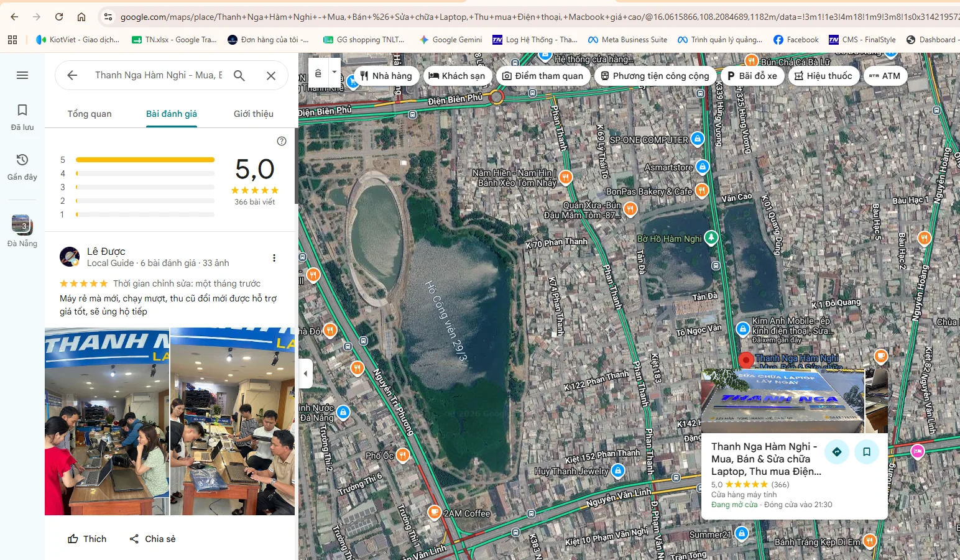The height and width of the screenshot is (560, 960).
Task: Click the SP-ONE COMPUTER shop marker
Action: tap(698, 139)
